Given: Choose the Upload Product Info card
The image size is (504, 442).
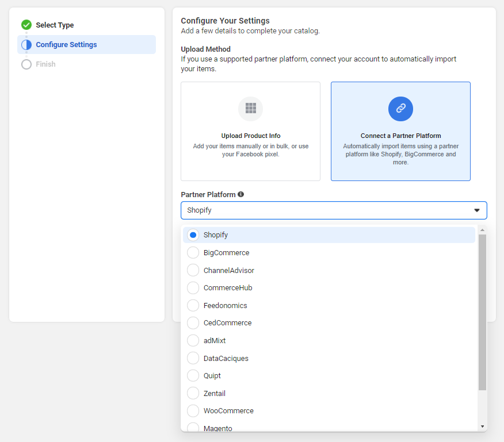Looking at the screenshot, I should tap(250, 132).
